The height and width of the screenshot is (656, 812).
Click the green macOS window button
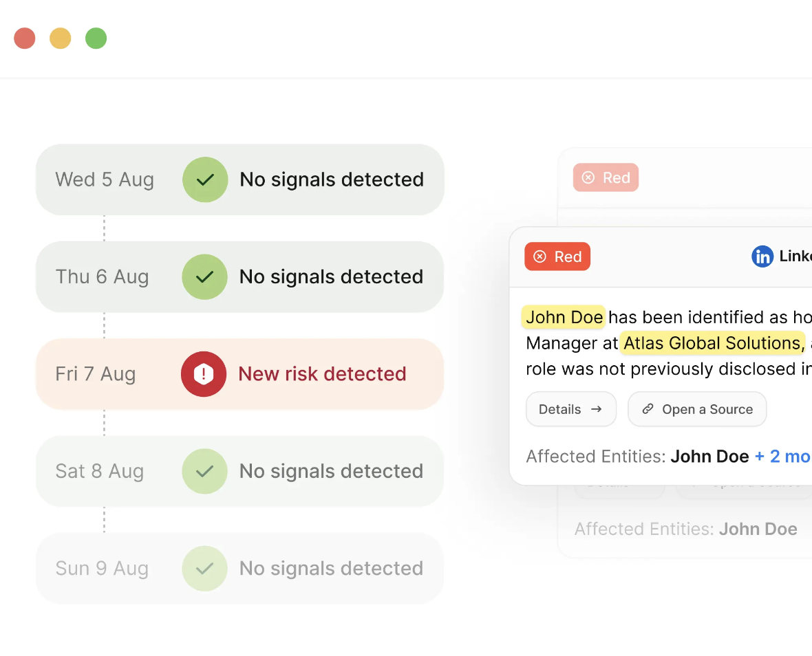[96, 39]
